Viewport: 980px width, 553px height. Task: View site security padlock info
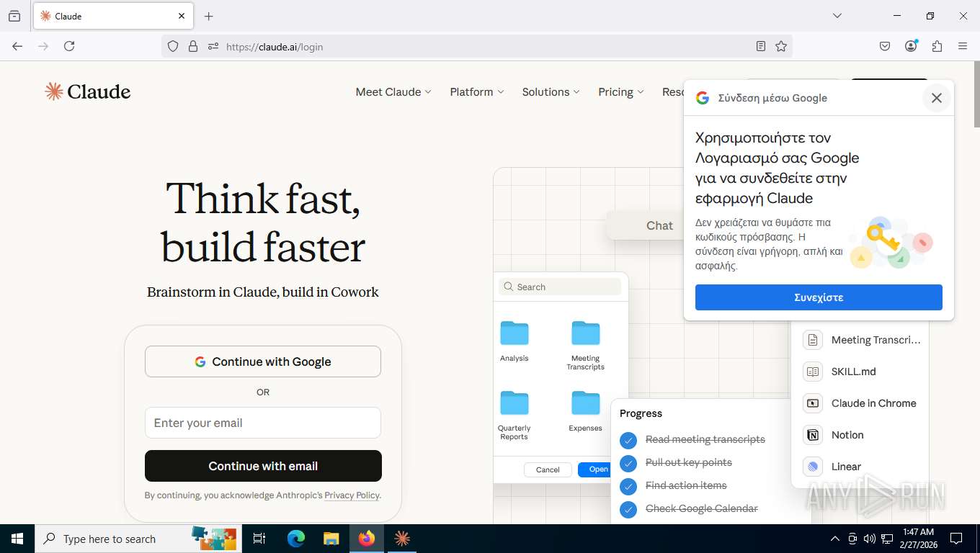click(192, 46)
